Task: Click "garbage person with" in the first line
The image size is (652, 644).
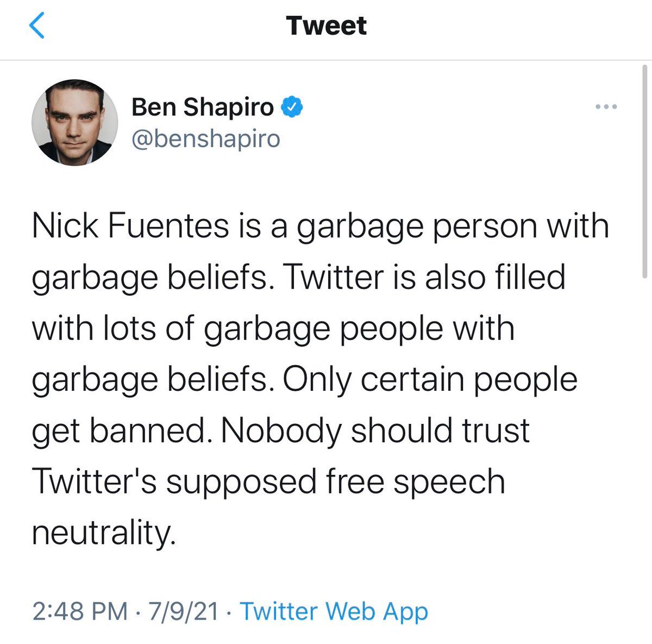Action: point(453,226)
